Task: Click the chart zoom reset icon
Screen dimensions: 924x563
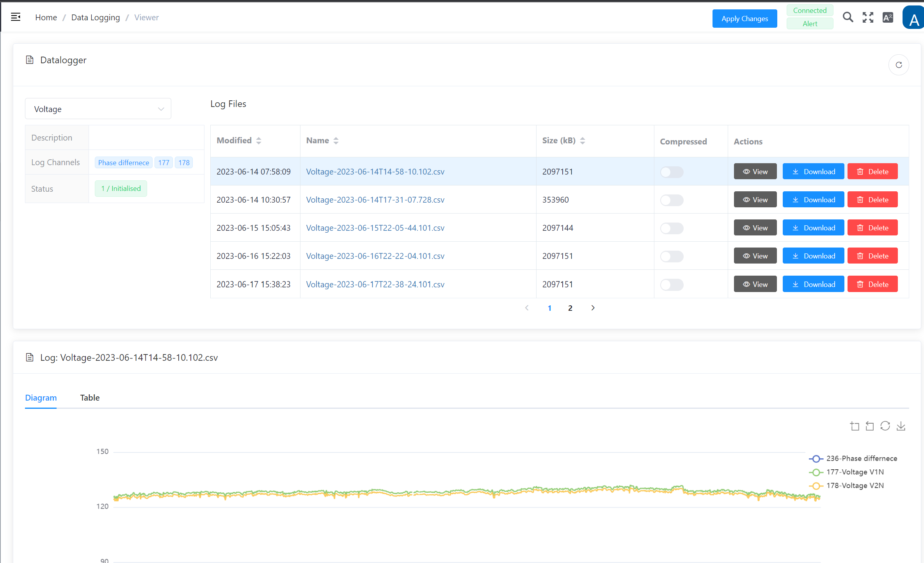Action: (870, 426)
